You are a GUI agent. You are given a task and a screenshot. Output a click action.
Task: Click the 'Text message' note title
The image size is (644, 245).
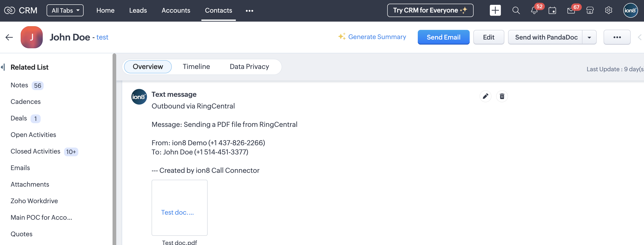174,94
